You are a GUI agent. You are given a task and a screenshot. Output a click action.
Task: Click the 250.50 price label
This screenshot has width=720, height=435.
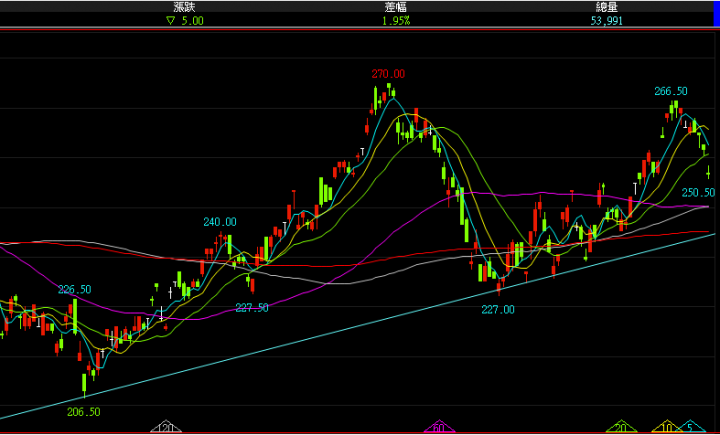tap(698, 192)
